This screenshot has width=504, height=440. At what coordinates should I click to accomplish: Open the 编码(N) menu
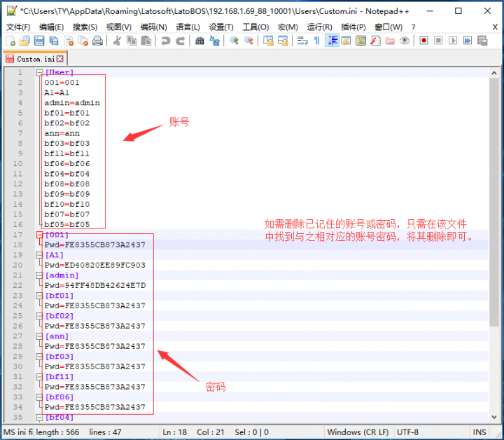tap(153, 27)
